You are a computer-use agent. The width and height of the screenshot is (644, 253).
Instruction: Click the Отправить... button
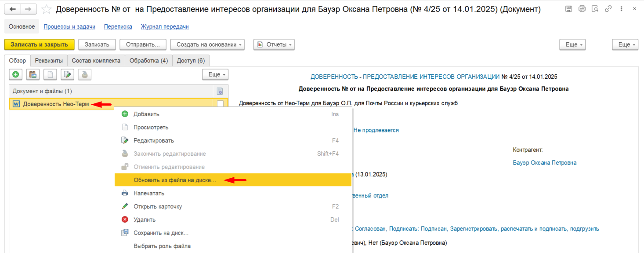pyautogui.click(x=143, y=44)
